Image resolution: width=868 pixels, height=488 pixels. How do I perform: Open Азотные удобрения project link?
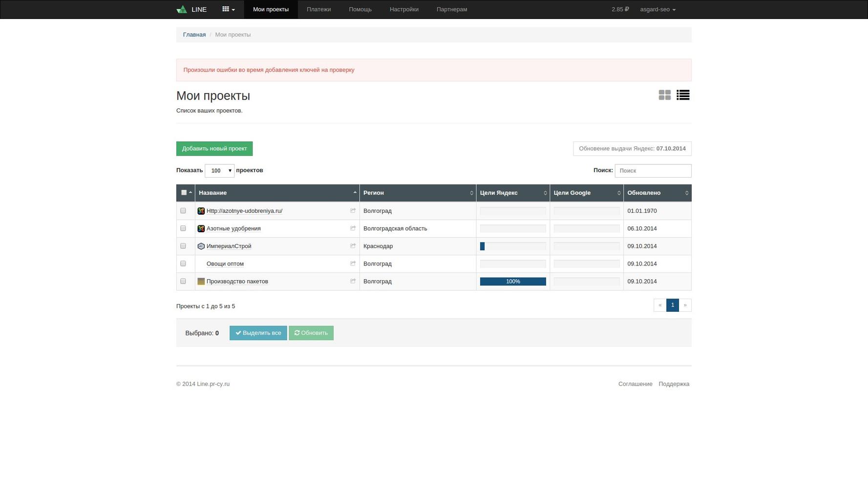point(233,228)
